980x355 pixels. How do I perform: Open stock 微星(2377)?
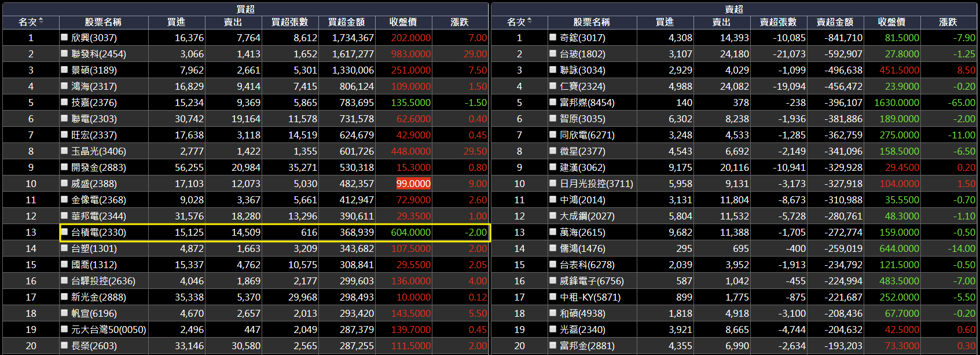(x=582, y=151)
